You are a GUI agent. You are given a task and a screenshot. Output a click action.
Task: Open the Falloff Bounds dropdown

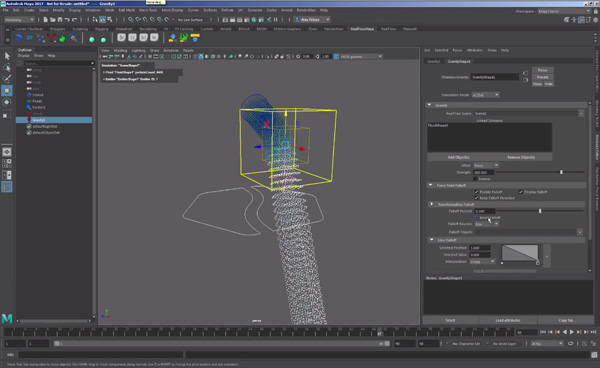(487, 224)
